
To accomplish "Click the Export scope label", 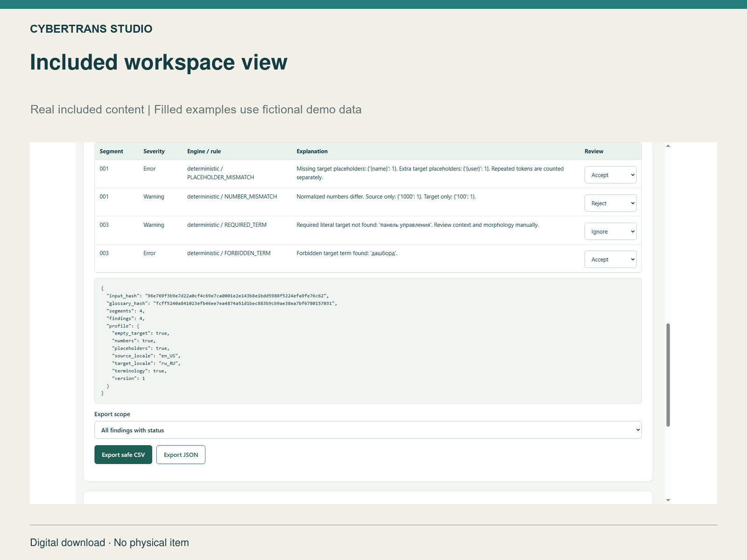I will 112,414.
